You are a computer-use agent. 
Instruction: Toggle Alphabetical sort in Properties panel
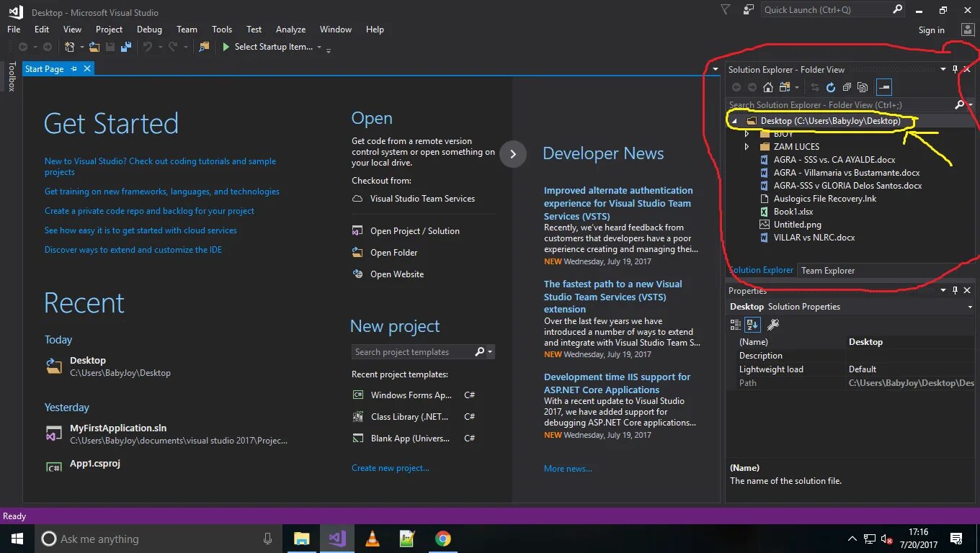pyautogui.click(x=752, y=325)
